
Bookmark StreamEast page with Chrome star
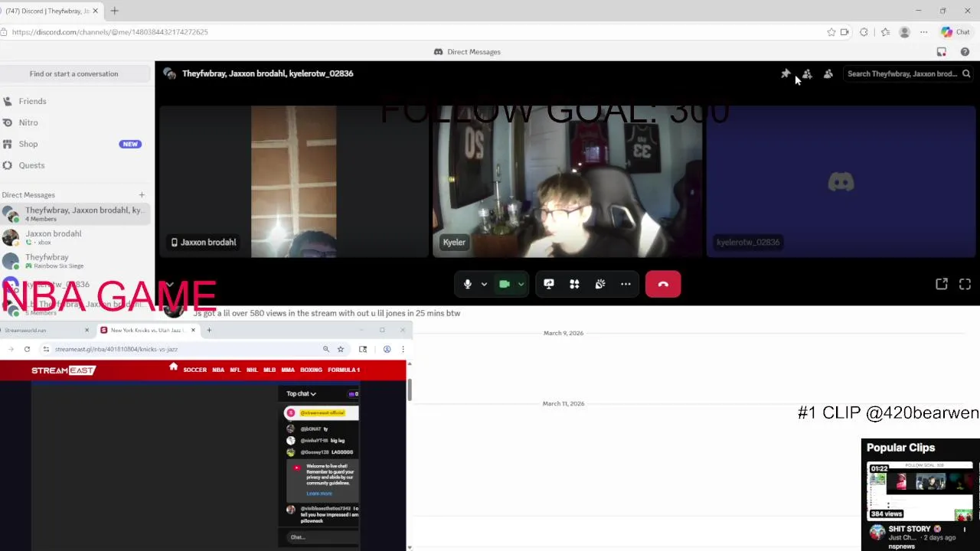(x=341, y=349)
